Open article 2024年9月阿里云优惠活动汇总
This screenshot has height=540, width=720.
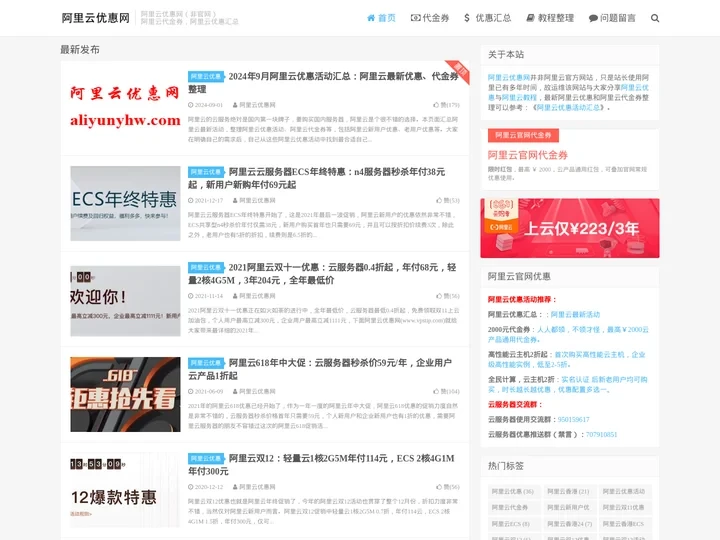[323, 83]
